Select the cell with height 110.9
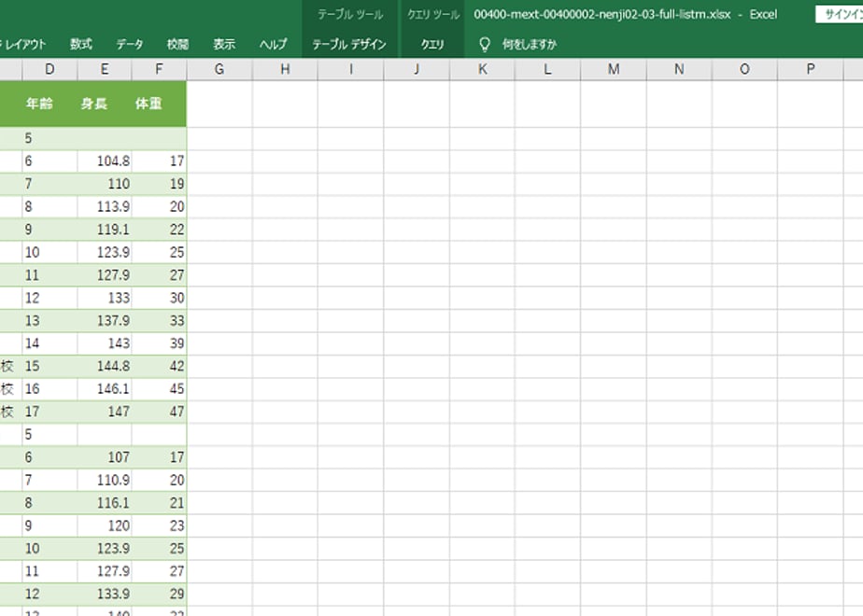 [105, 480]
